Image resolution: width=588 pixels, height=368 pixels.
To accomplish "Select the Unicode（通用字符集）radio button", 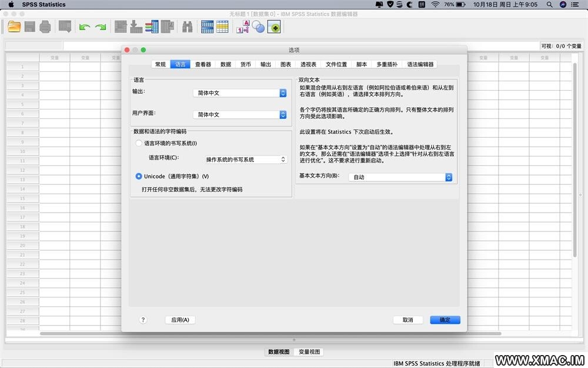I will [139, 176].
